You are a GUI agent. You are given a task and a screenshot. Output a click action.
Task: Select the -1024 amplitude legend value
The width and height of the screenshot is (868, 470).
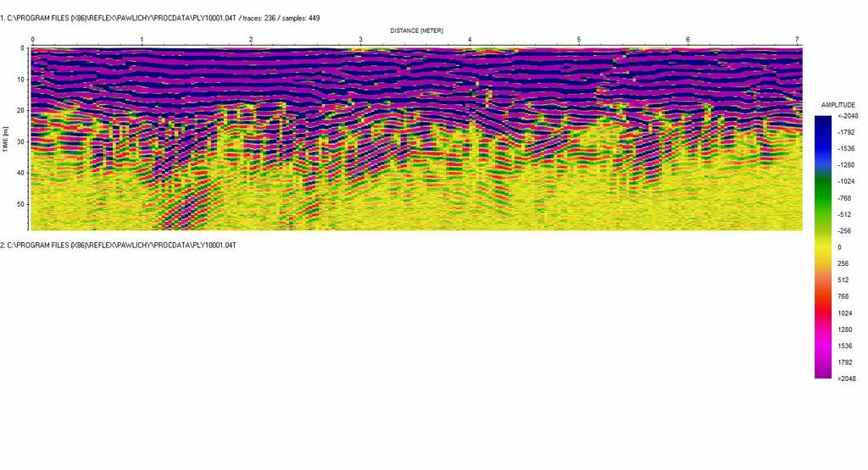845,181
